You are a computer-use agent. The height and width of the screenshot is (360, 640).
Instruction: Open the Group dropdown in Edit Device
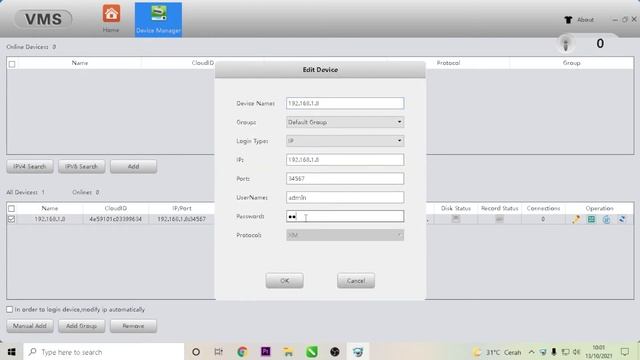tap(345, 122)
